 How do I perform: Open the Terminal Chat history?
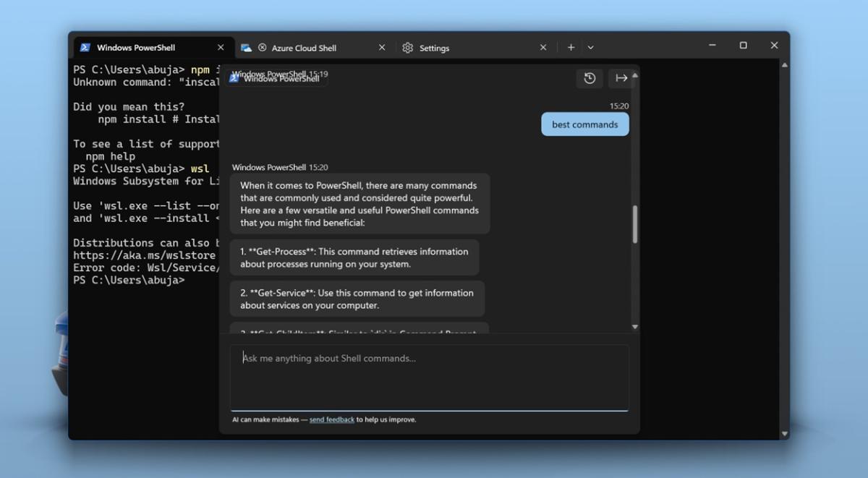[589, 78]
